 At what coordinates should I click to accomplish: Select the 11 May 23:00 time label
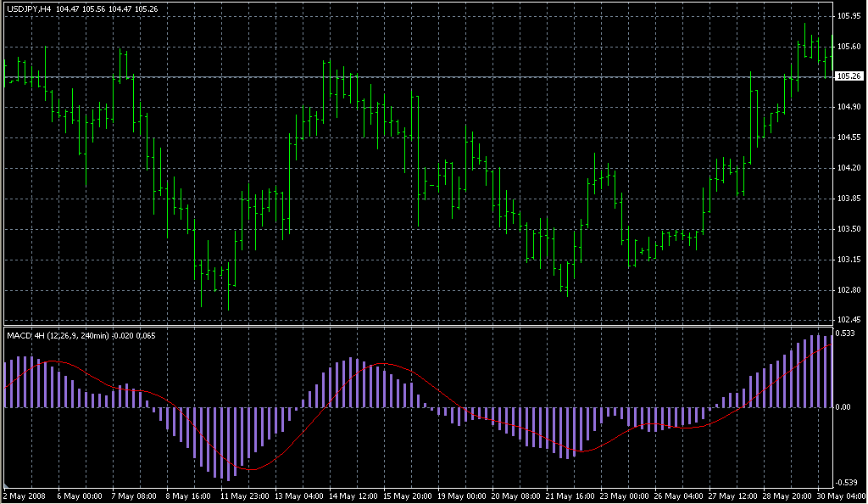pyautogui.click(x=245, y=496)
